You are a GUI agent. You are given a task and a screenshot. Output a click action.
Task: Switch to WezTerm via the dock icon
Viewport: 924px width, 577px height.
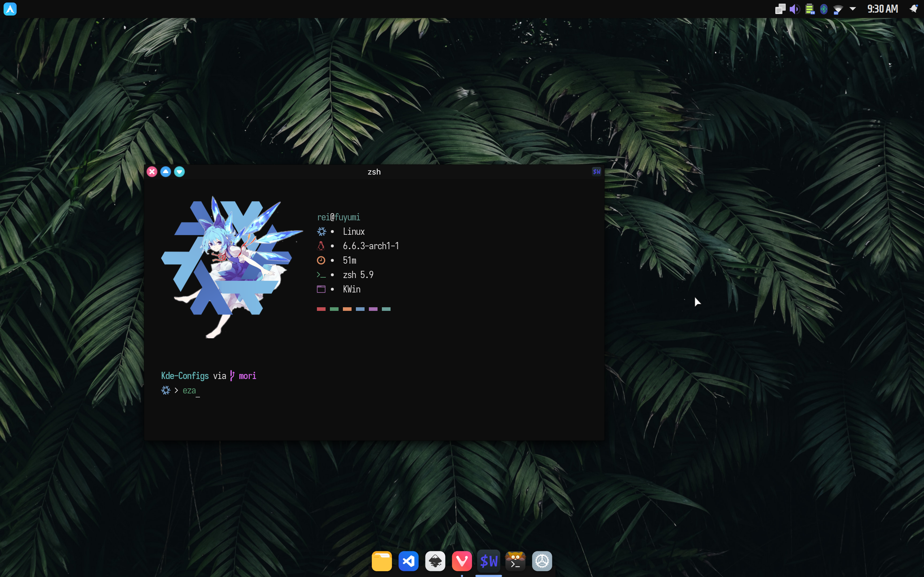tap(488, 561)
